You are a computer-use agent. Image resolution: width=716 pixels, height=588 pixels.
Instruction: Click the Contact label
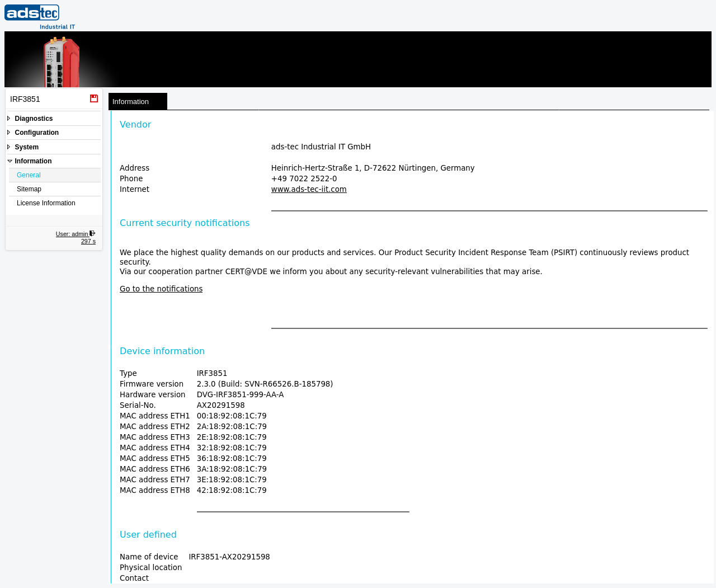tap(134, 578)
